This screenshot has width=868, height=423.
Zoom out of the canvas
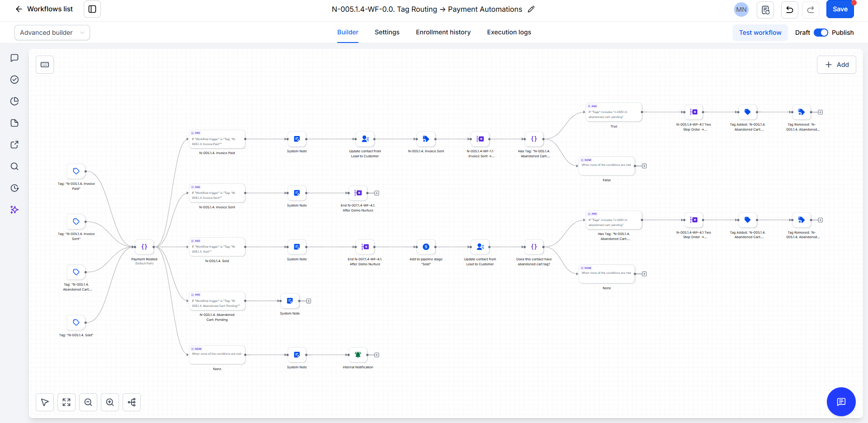click(88, 402)
